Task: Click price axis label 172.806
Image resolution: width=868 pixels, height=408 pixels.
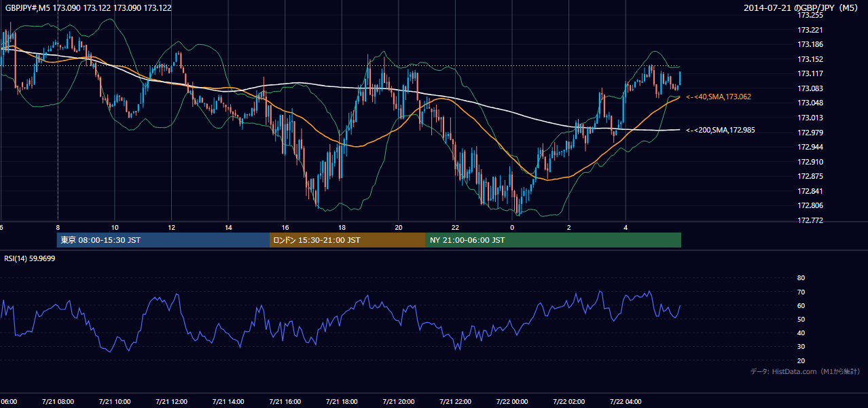Action: pos(810,205)
